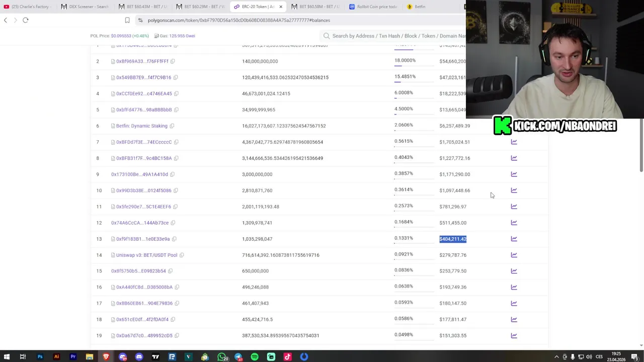Screen dimensions: 644x362
Task: Open balance chart for $253,779.50 row
Action: [514, 271]
